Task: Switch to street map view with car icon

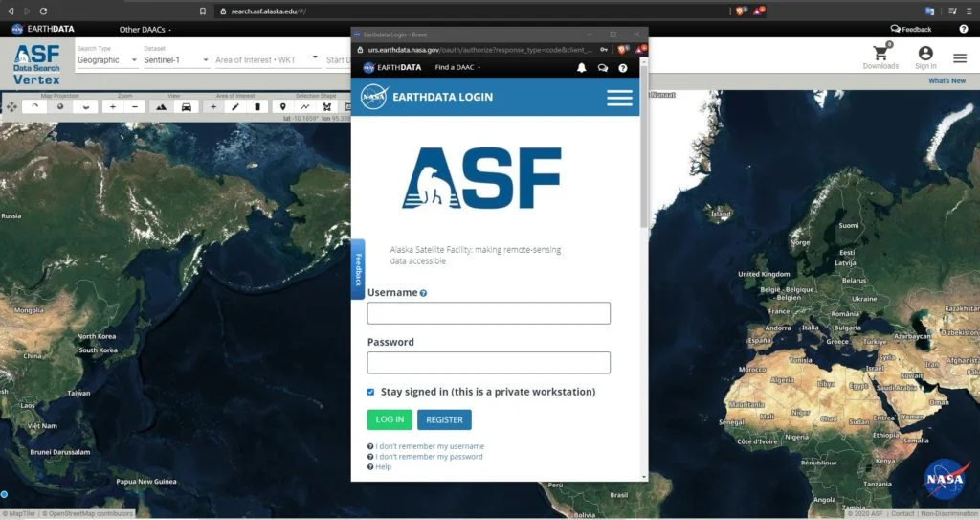Action: click(187, 107)
